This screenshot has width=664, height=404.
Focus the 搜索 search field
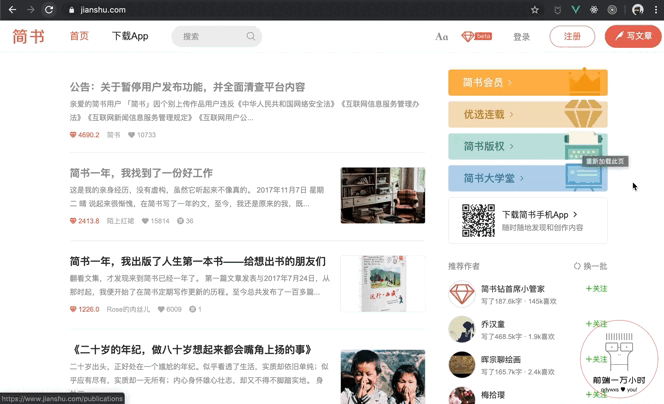pyautogui.click(x=216, y=36)
